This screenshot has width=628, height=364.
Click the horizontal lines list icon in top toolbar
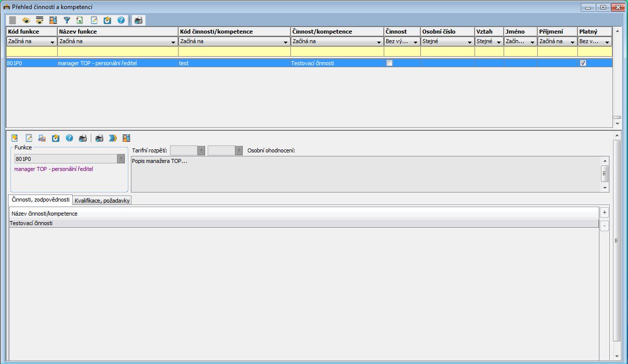point(13,21)
